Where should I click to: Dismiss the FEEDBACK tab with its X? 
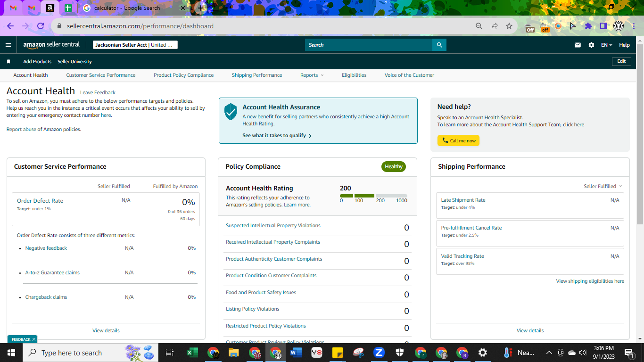pyautogui.click(x=34, y=339)
